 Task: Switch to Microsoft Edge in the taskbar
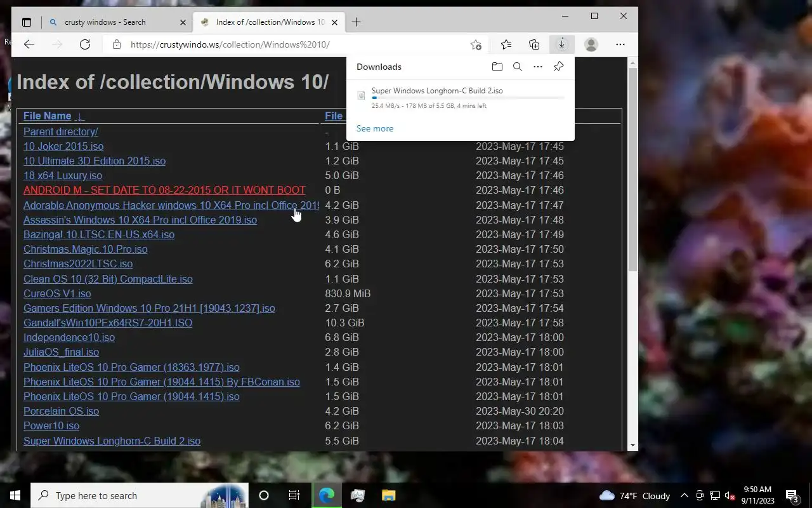pos(326,495)
